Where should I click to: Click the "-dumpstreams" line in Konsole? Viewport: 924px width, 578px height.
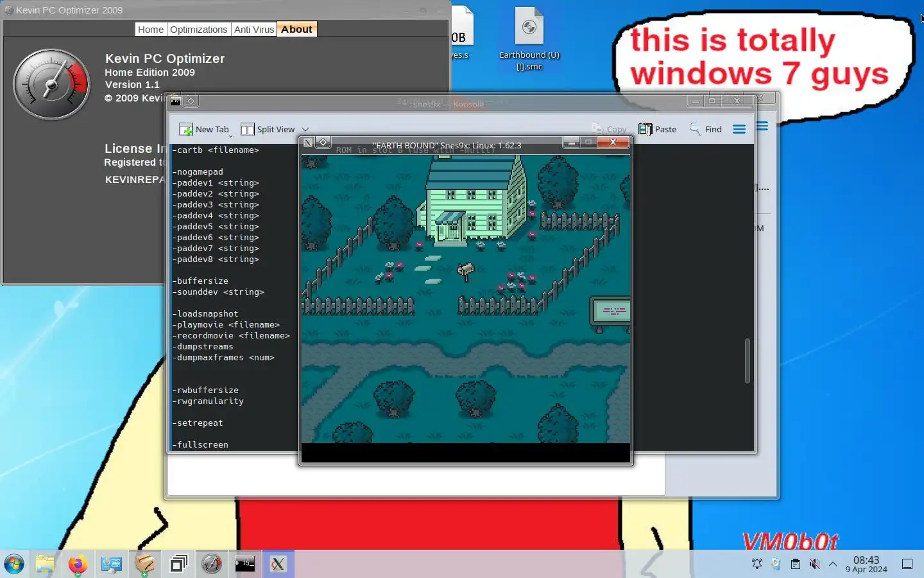tap(203, 346)
